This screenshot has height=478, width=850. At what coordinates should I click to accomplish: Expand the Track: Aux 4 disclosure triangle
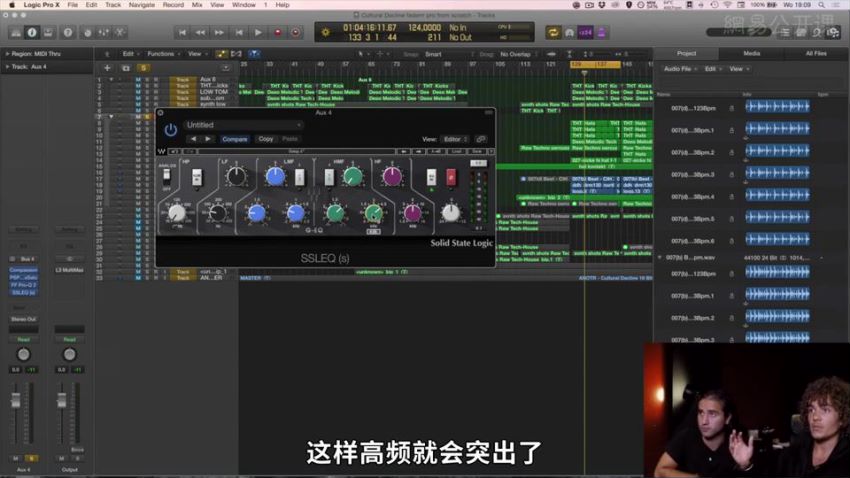coord(7,67)
